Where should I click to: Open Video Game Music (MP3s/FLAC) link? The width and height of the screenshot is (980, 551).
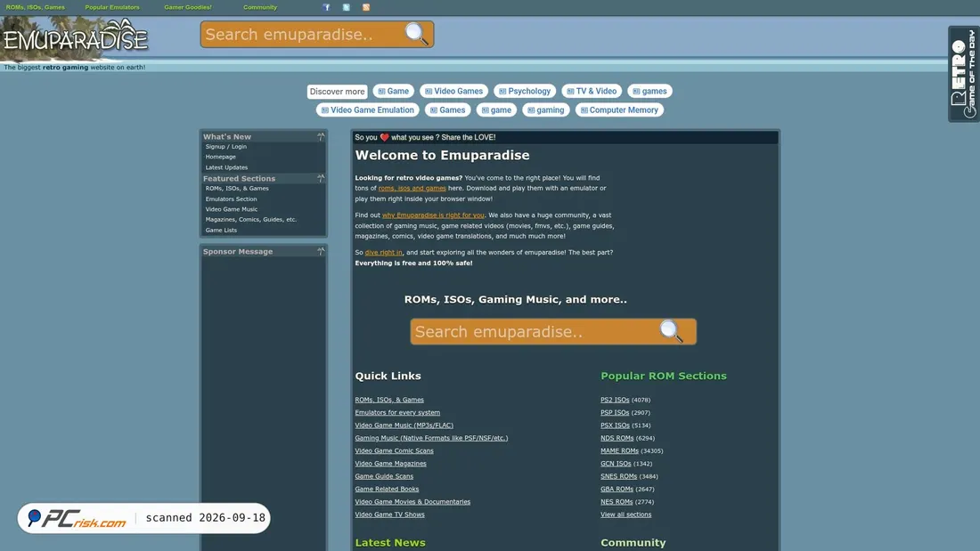click(x=404, y=425)
